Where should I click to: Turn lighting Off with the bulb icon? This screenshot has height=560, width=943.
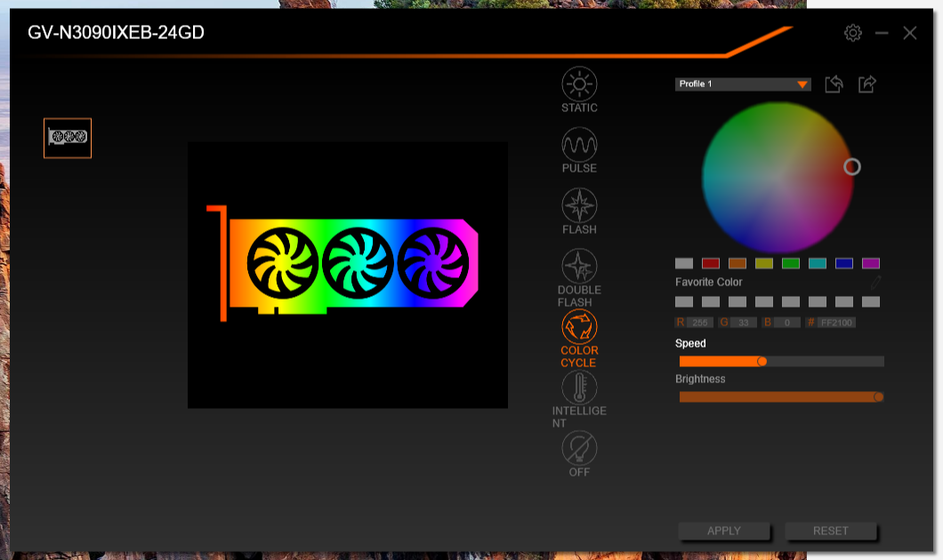pyautogui.click(x=579, y=448)
